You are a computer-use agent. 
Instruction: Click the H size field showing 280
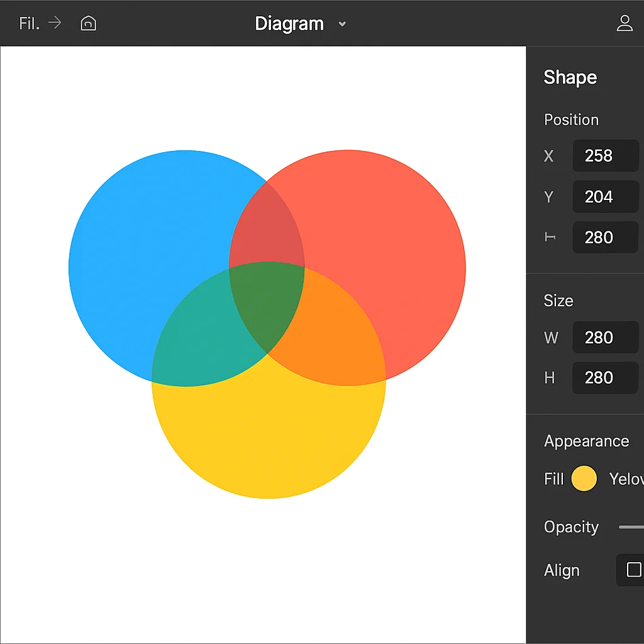(605, 378)
